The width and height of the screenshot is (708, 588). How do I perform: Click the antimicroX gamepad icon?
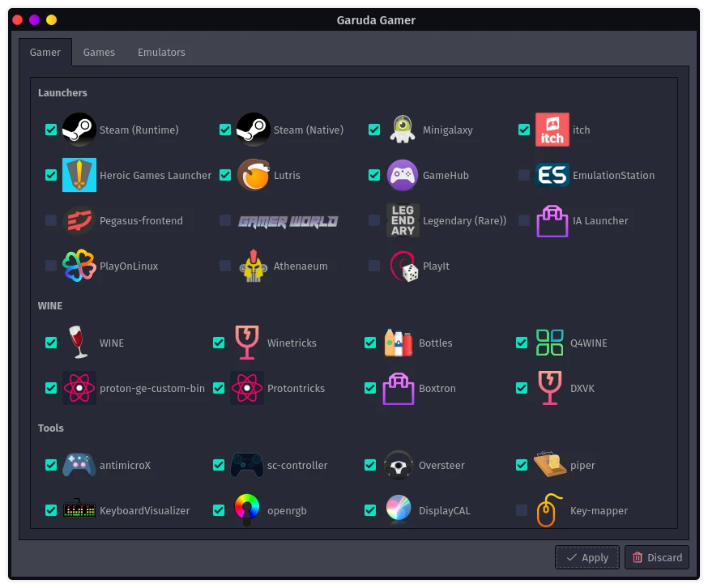(79, 465)
